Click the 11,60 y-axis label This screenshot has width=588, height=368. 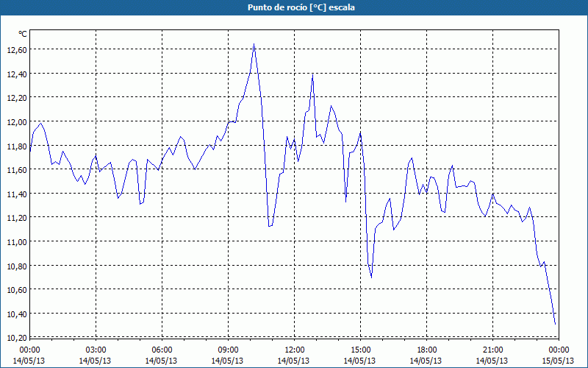coord(16,170)
